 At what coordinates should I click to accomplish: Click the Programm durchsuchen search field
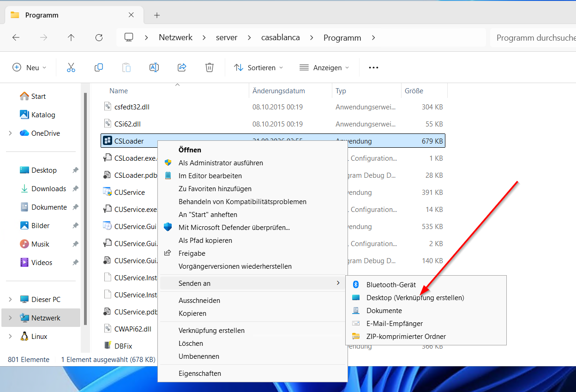pyautogui.click(x=533, y=38)
